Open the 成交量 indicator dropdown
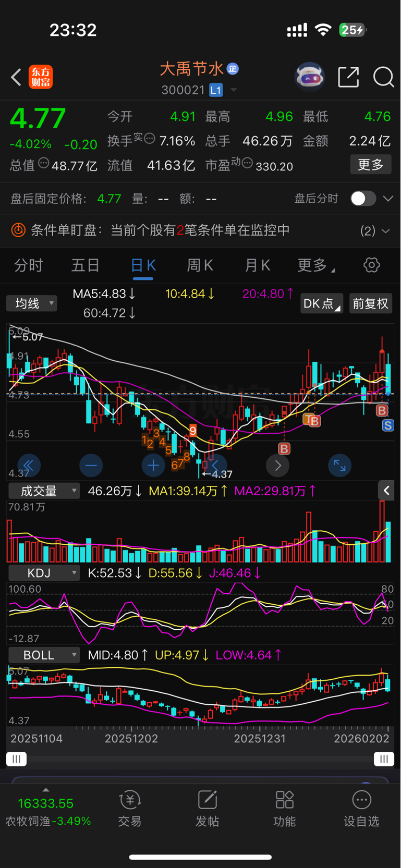Viewport: 401px width, 868px height. tap(44, 491)
